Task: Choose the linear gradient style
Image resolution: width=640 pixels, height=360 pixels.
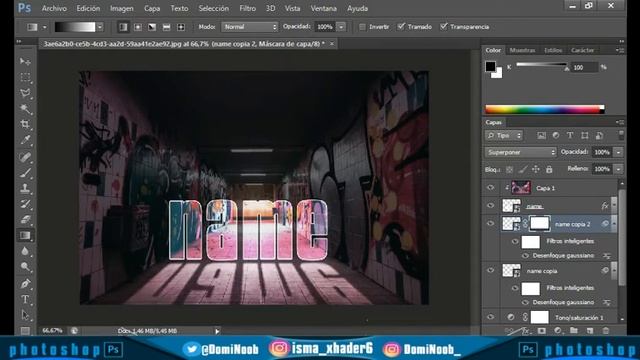Action: pyautogui.click(x=123, y=27)
